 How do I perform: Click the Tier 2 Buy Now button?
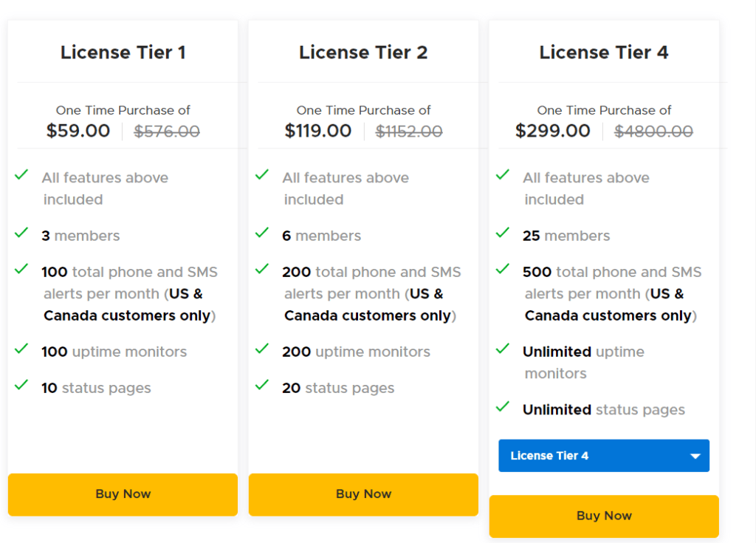(363, 494)
